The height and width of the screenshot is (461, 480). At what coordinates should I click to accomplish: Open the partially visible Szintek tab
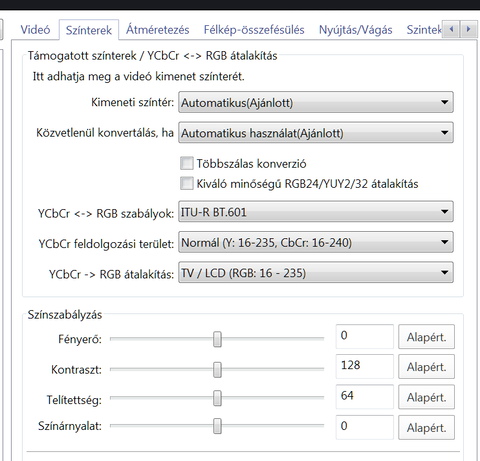pyautogui.click(x=424, y=30)
